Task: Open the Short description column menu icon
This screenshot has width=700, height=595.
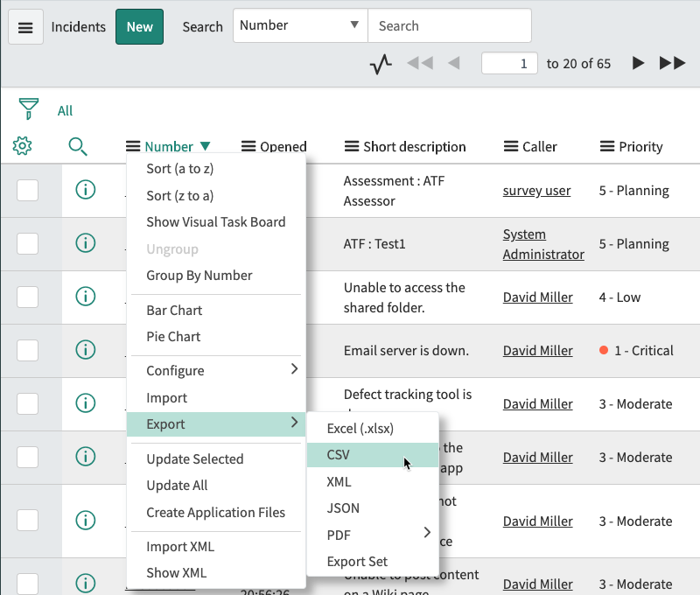Action: [x=352, y=146]
